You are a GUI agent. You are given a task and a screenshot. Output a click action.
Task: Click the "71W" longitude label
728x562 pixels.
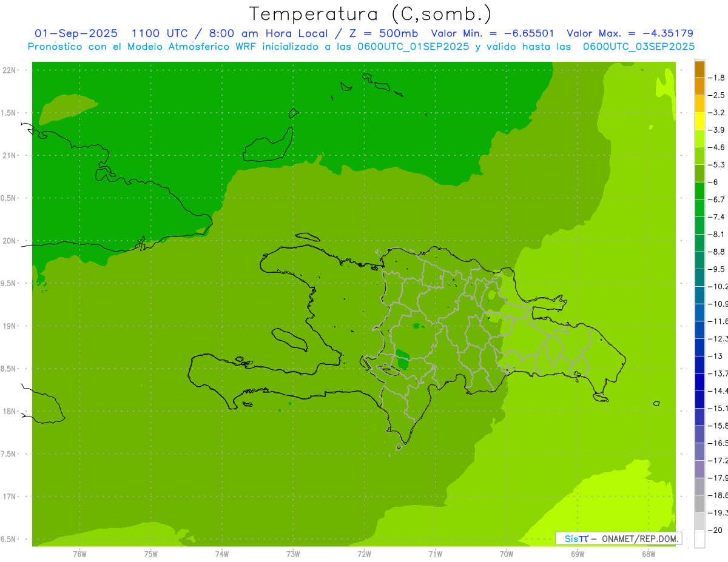(x=435, y=554)
